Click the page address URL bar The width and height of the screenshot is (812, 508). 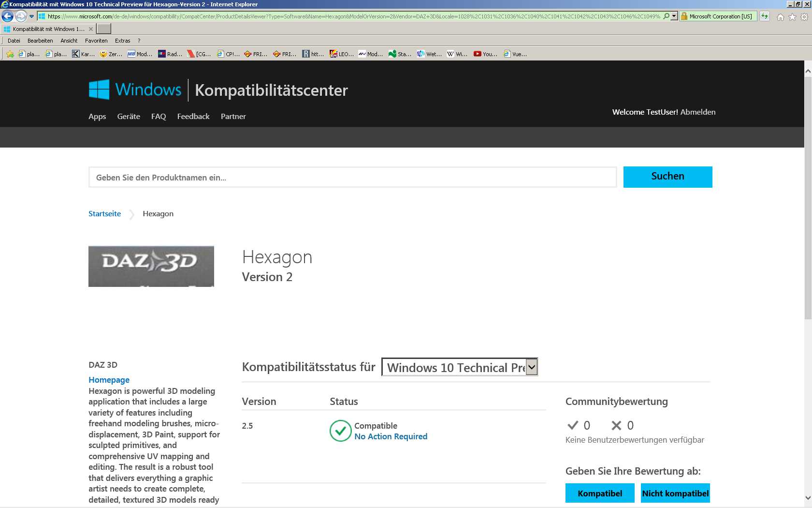[x=354, y=16]
